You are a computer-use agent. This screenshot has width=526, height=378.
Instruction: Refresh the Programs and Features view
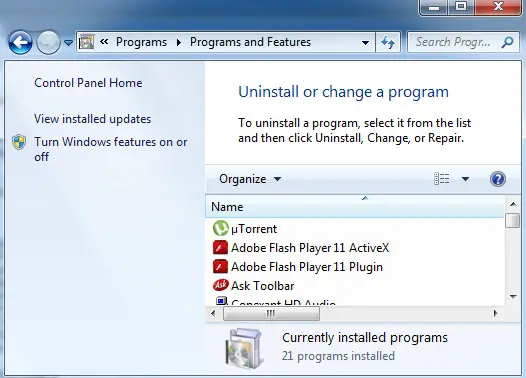[x=388, y=42]
